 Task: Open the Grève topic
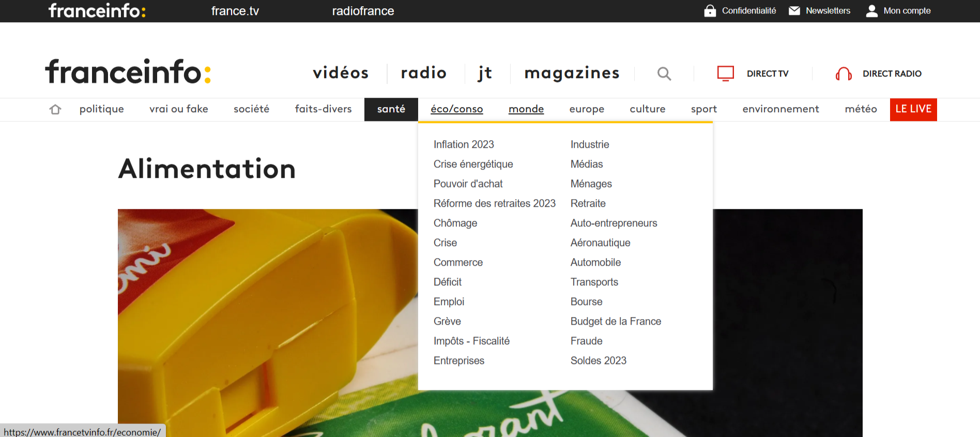point(447,321)
